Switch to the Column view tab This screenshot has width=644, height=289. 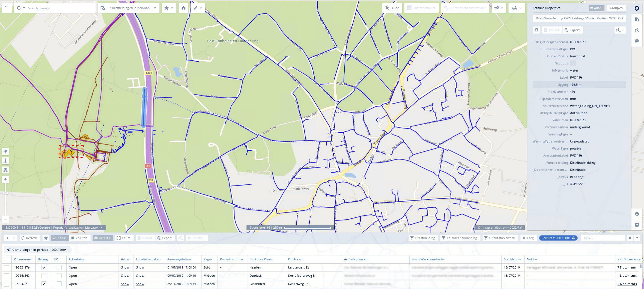coord(79,238)
